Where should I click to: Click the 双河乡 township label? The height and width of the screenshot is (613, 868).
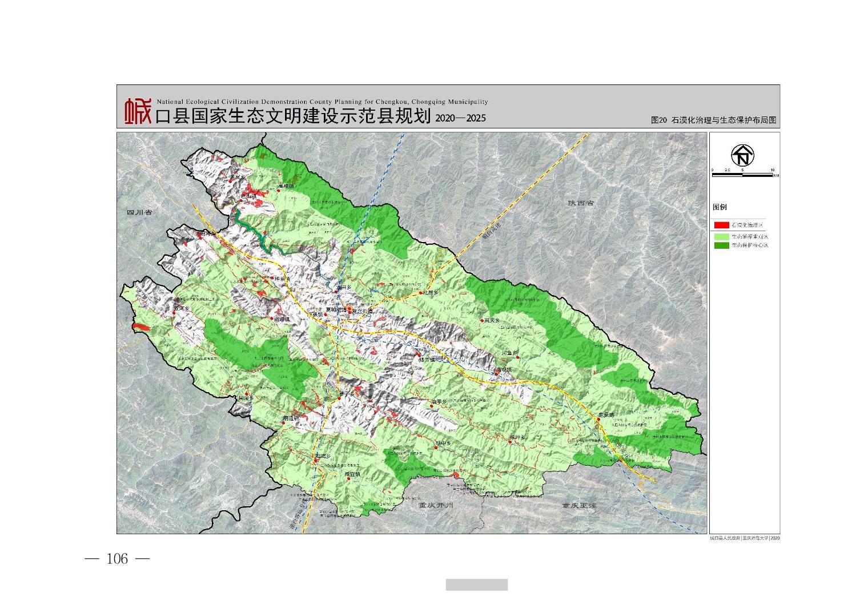[181, 308]
